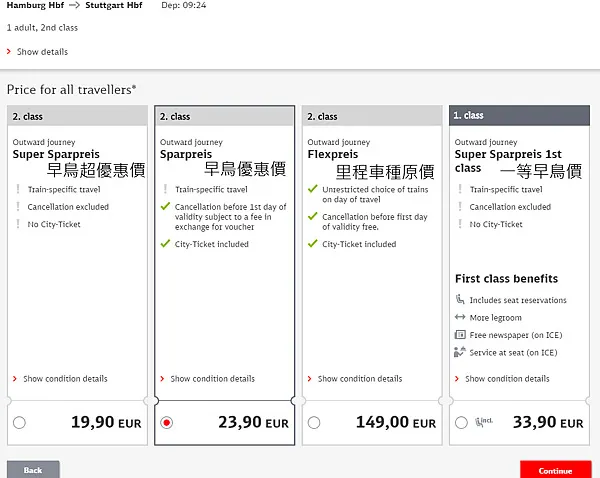Click the green check beside Cancellation before first day free
600x478 pixels.
[313, 216]
